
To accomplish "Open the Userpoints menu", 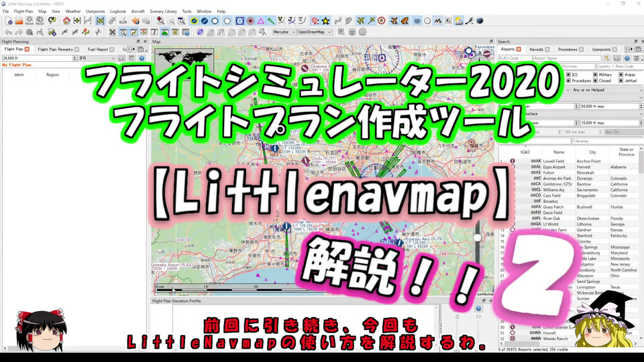I will pyautogui.click(x=95, y=11).
